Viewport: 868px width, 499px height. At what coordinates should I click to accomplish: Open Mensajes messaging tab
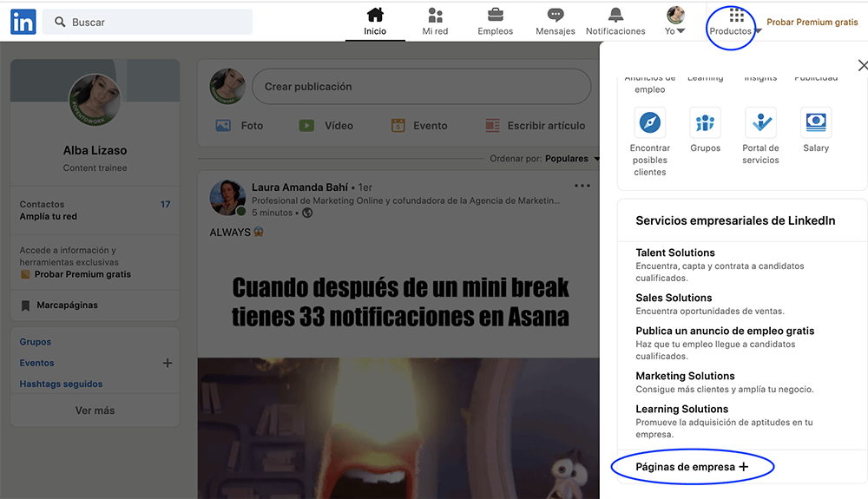click(x=556, y=22)
